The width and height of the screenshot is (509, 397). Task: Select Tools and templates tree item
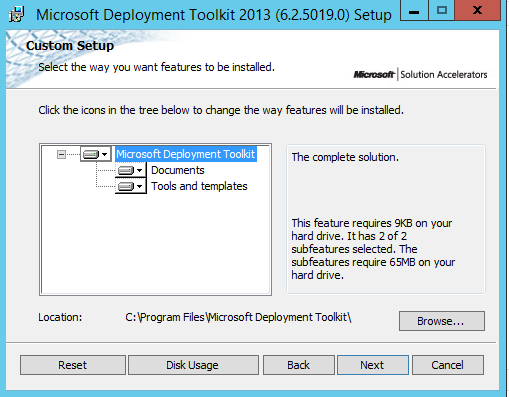[199, 186]
